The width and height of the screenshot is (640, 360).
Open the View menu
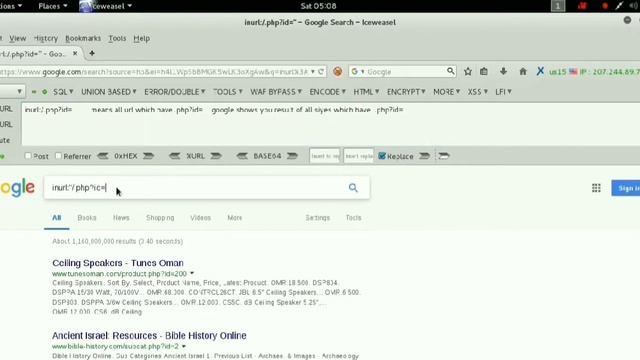(x=18, y=38)
